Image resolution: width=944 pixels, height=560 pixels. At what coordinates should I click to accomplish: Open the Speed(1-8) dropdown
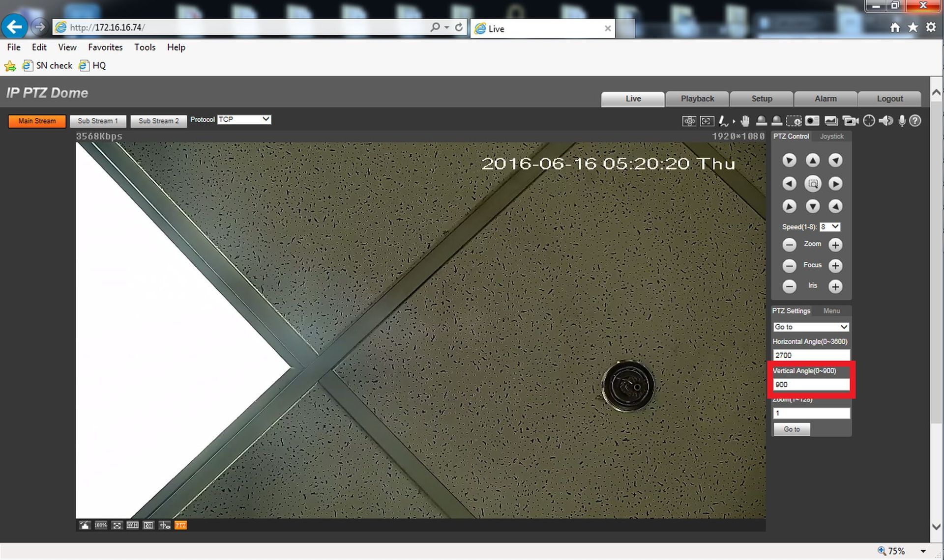pyautogui.click(x=830, y=226)
